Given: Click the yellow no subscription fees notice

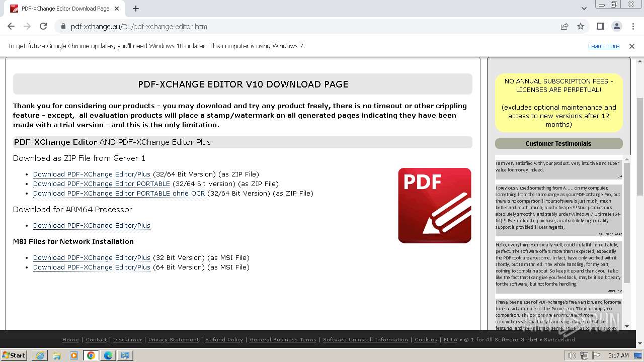Looking at the screenshot, I should click(x=558, y=103).
